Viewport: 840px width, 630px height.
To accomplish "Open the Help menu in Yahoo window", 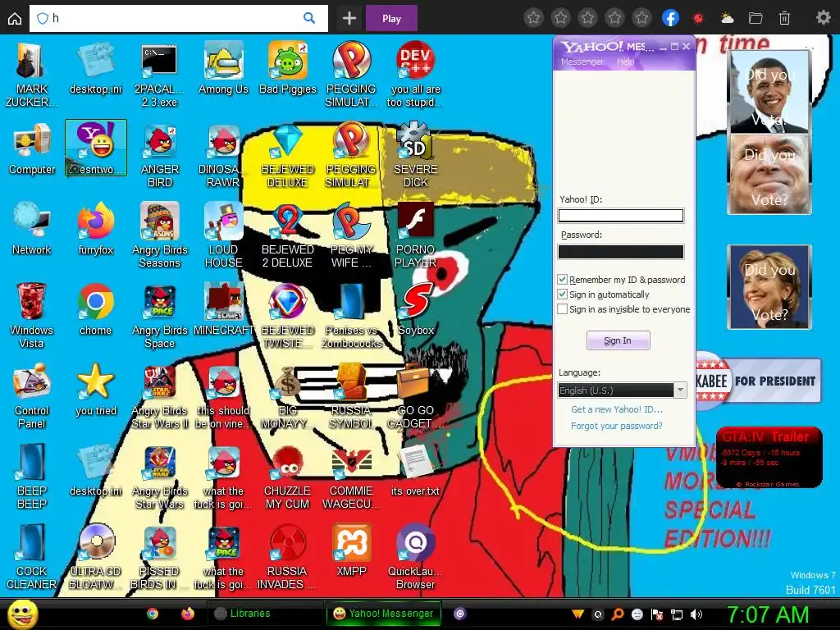I will [625, 62].
